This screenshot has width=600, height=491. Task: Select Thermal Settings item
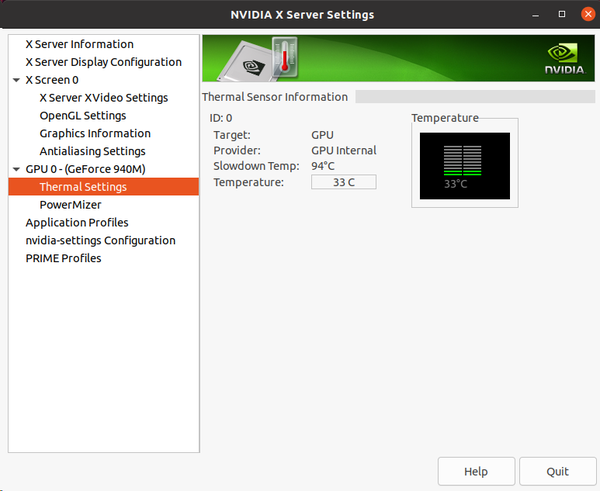click(83, 187)
